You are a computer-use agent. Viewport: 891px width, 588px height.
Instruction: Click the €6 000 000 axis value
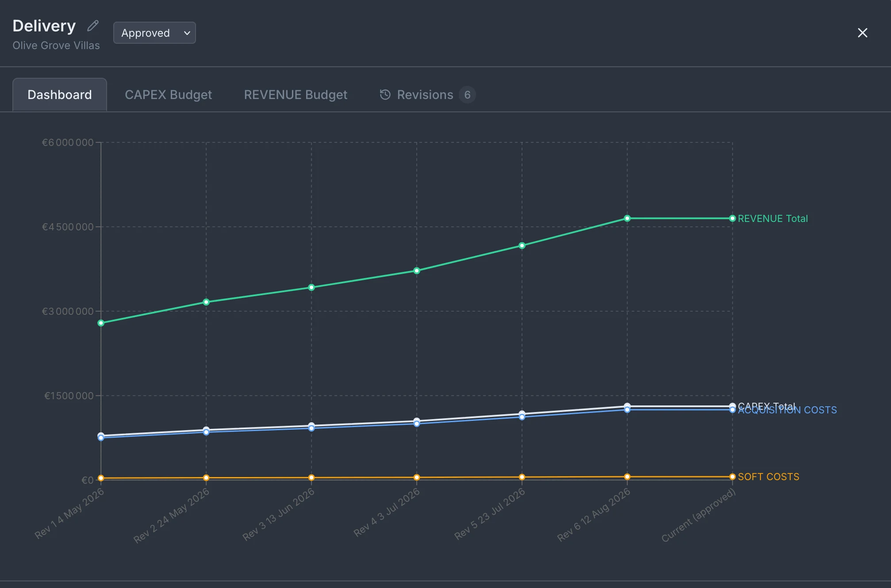pos(68,142)
